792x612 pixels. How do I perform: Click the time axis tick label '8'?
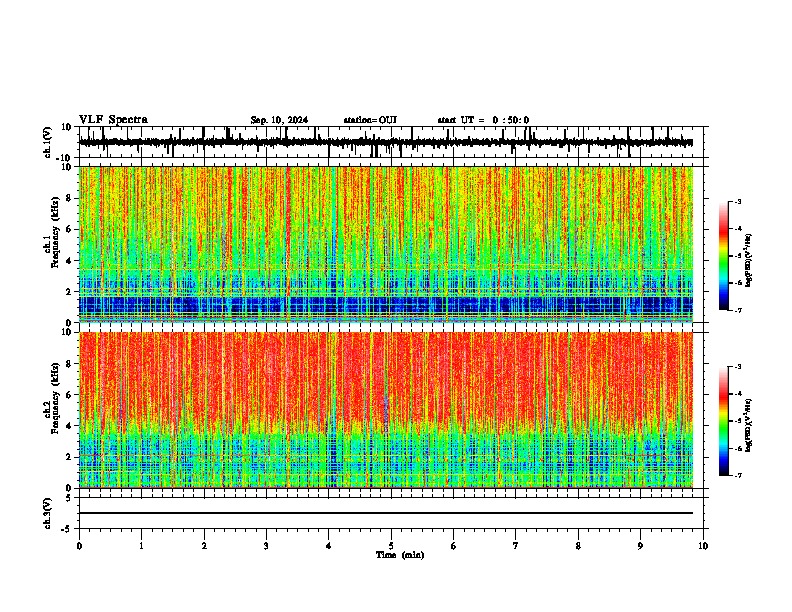click(578, 546)
